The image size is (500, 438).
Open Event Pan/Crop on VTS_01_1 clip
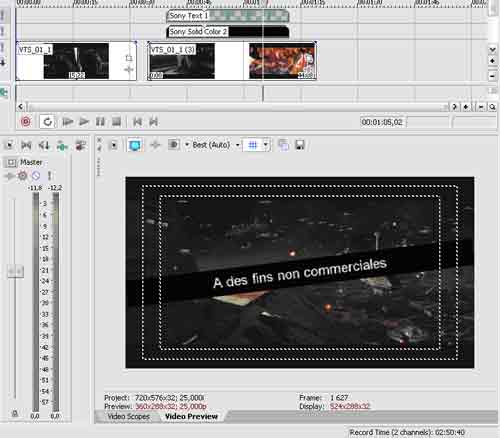(x=129, y=58)
